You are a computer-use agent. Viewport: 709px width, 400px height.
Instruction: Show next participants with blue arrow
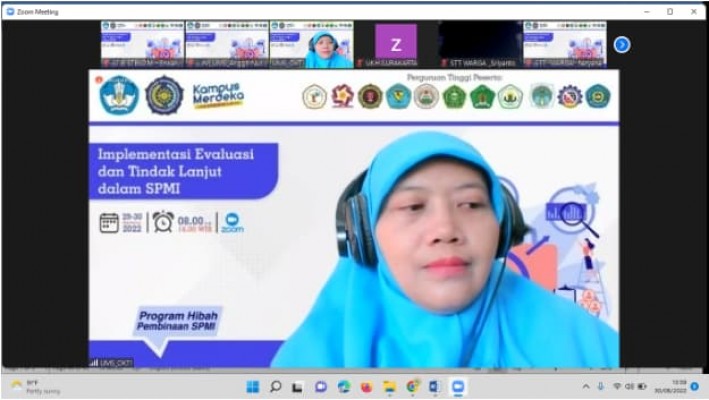pos(621,44)
